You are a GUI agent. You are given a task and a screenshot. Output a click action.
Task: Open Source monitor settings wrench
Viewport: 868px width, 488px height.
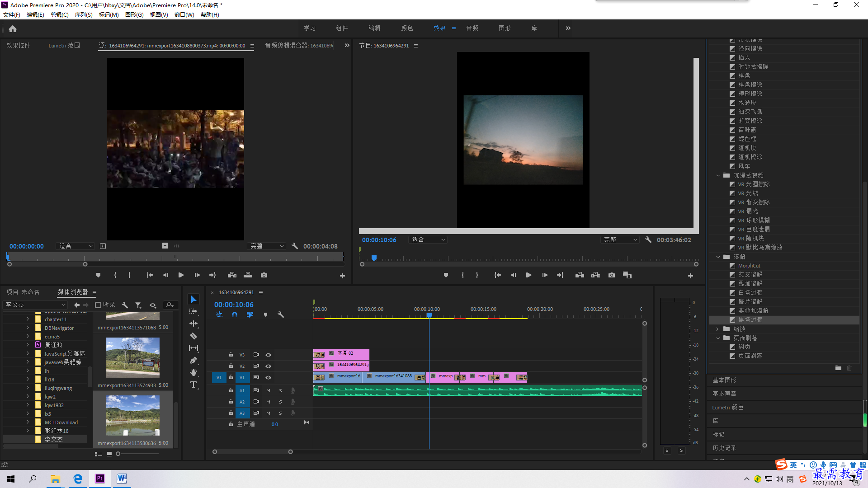(295, 246)
